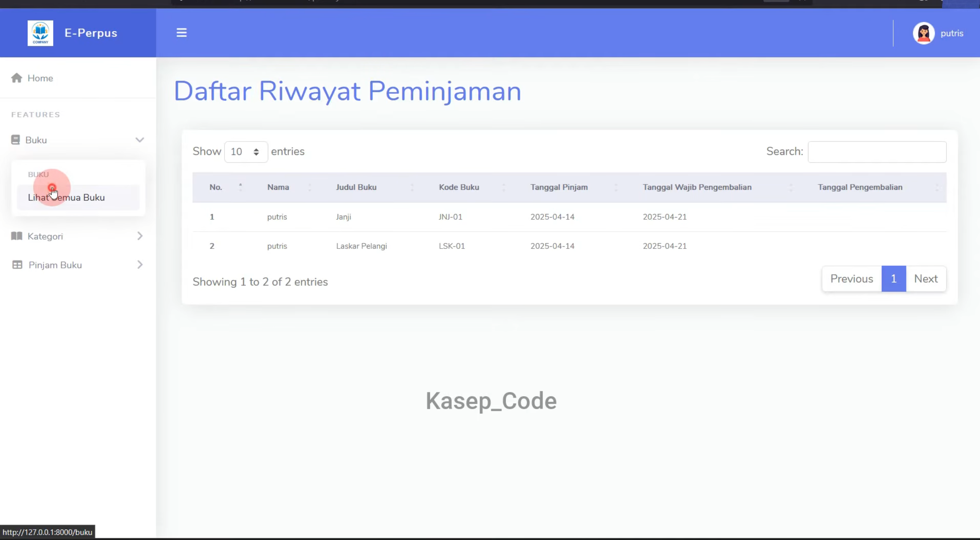Open Lihat Semua Buku menu item
This screenshot has width=980, height=540.
pyautogui.click(x=78, y=198)
